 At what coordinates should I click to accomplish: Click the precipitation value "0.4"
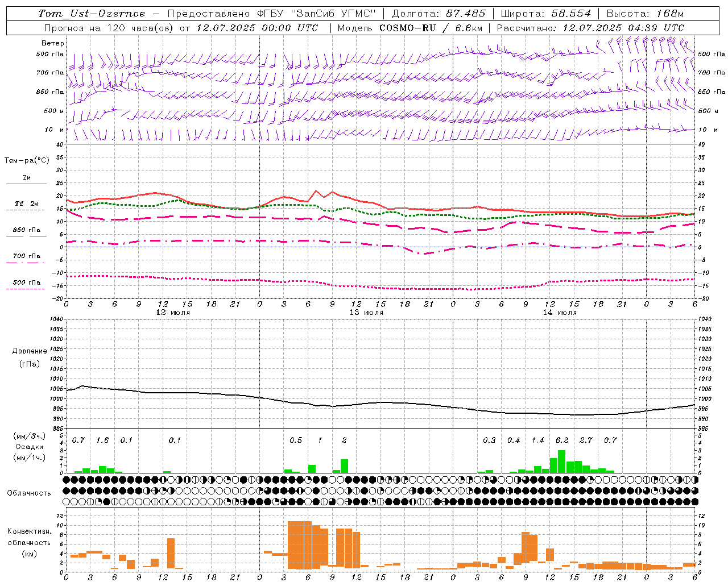point(514,440)
